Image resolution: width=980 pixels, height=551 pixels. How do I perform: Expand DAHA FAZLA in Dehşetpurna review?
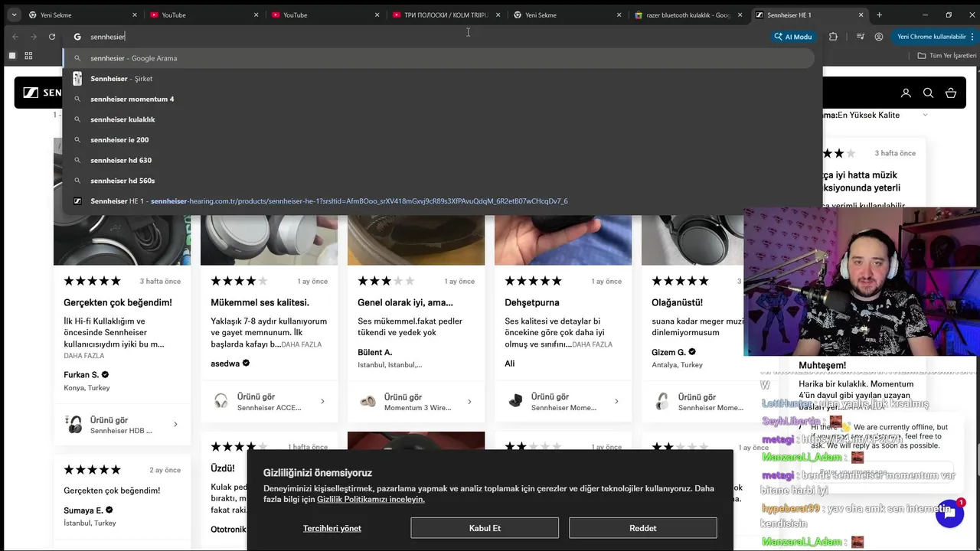coord(593,344)
